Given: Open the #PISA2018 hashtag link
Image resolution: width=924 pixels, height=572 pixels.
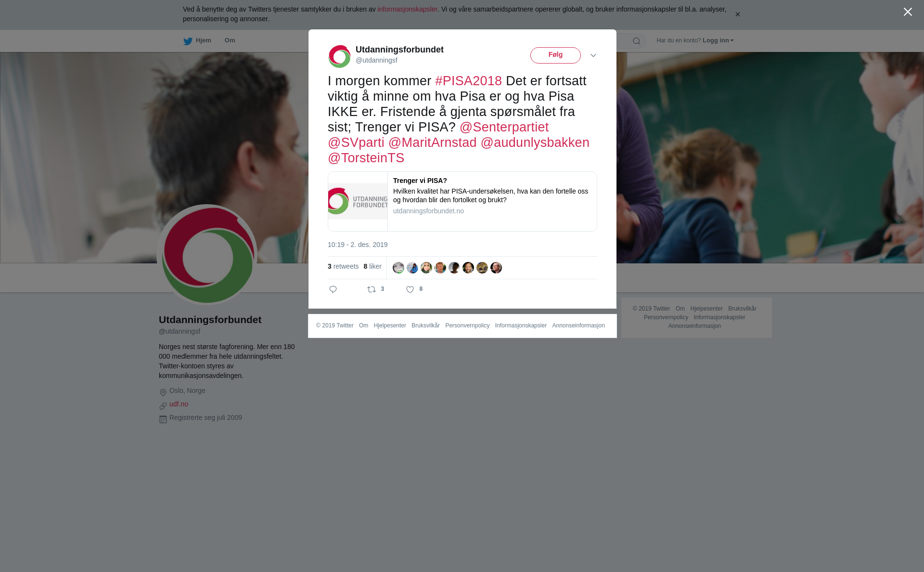Looking at the screenshot, I should tap(469, 81).
